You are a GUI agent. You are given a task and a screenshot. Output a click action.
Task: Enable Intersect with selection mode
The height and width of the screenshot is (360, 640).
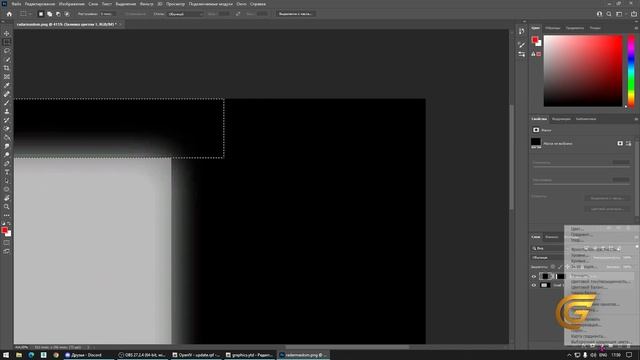point(67,14)
